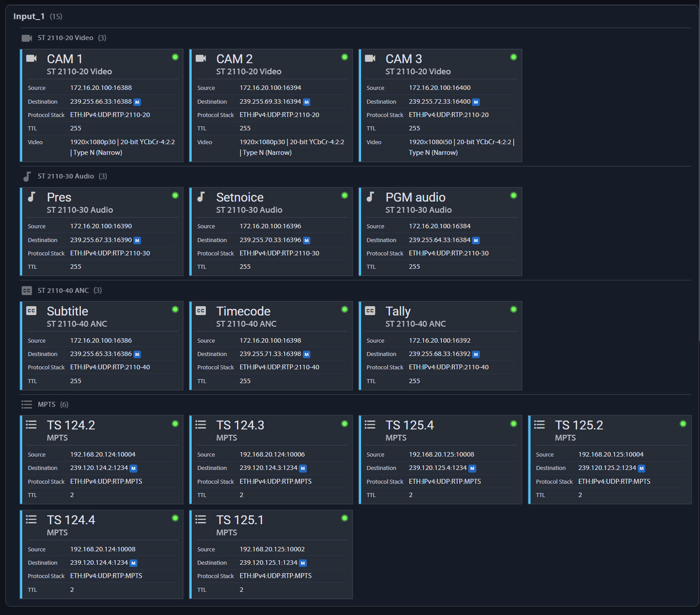Viewport: 700px width, 615px height.
Task: Click the green status indicator on Timecode card
Action: (345, 309)
